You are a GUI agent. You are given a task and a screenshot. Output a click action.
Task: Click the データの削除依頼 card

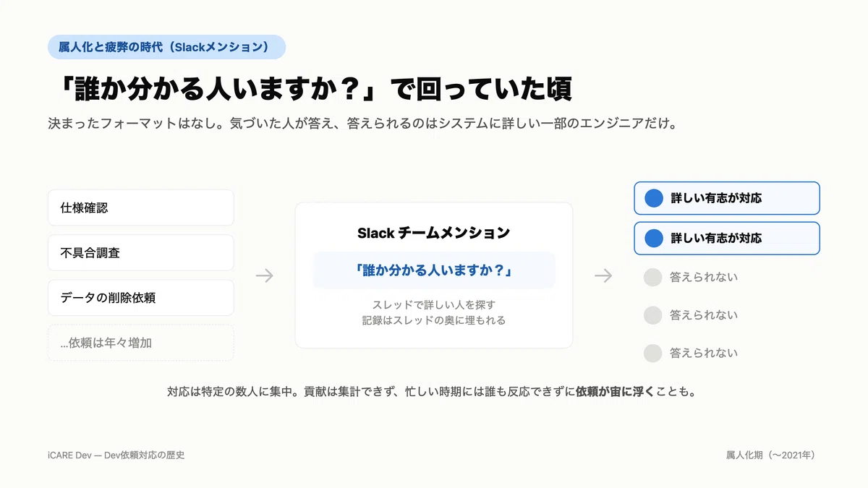tap(141, 298)
